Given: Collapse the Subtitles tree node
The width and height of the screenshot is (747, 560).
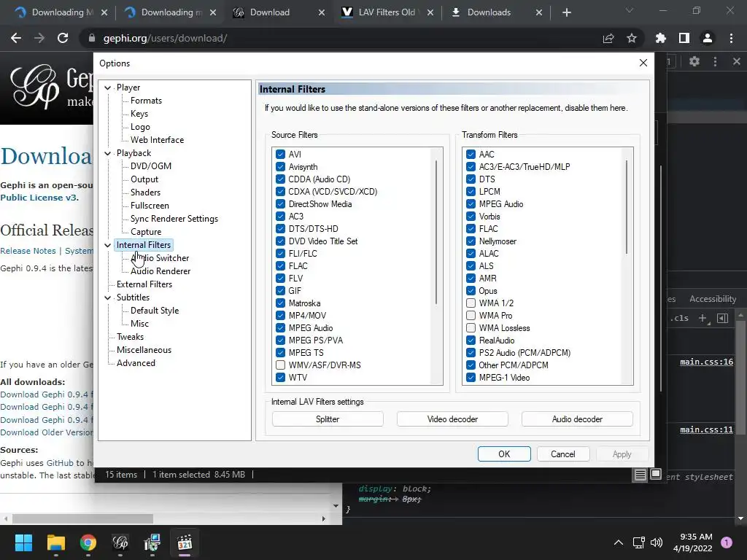Looking at the screenshot, I should [x=108, y=297].
